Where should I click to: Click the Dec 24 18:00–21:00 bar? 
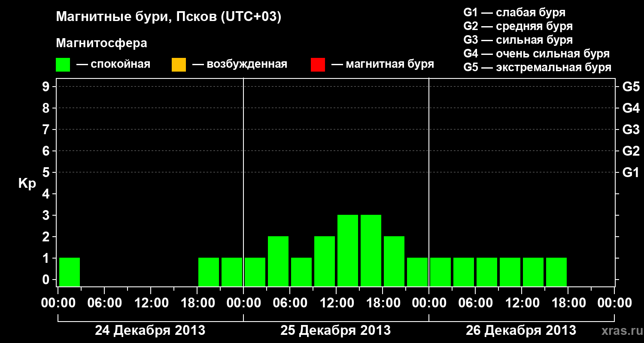(209, 272)
